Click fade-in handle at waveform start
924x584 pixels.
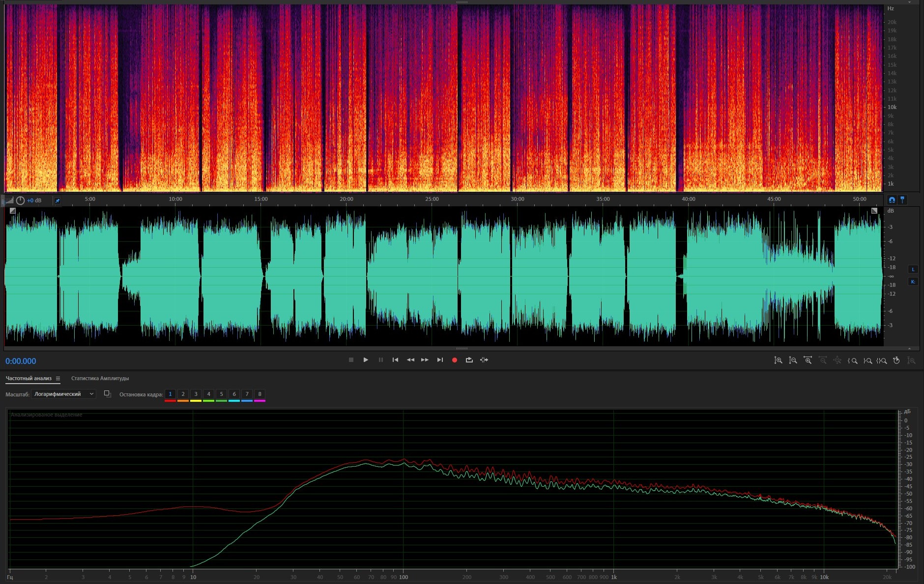click(13, 211)
